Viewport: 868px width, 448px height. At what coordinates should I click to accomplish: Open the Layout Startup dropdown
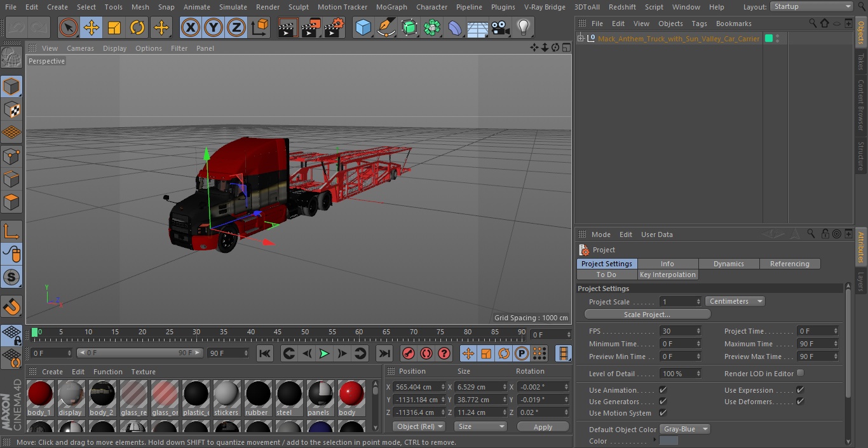point(811,6)
